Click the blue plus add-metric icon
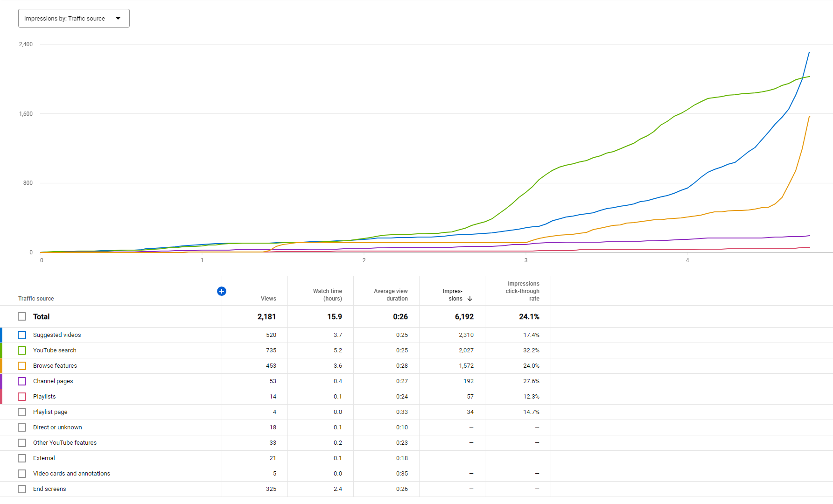Screen dimensions: 833x504 (222, 291)
